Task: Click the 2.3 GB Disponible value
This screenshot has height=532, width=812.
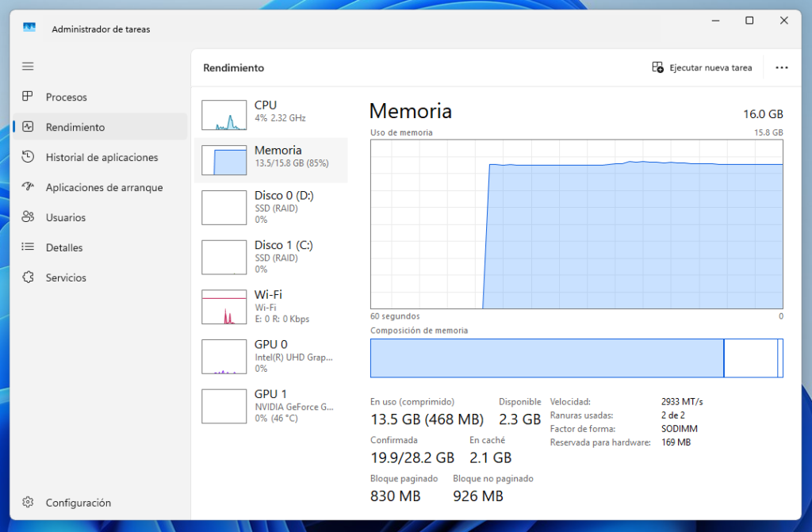Action: tap(519, 419)
